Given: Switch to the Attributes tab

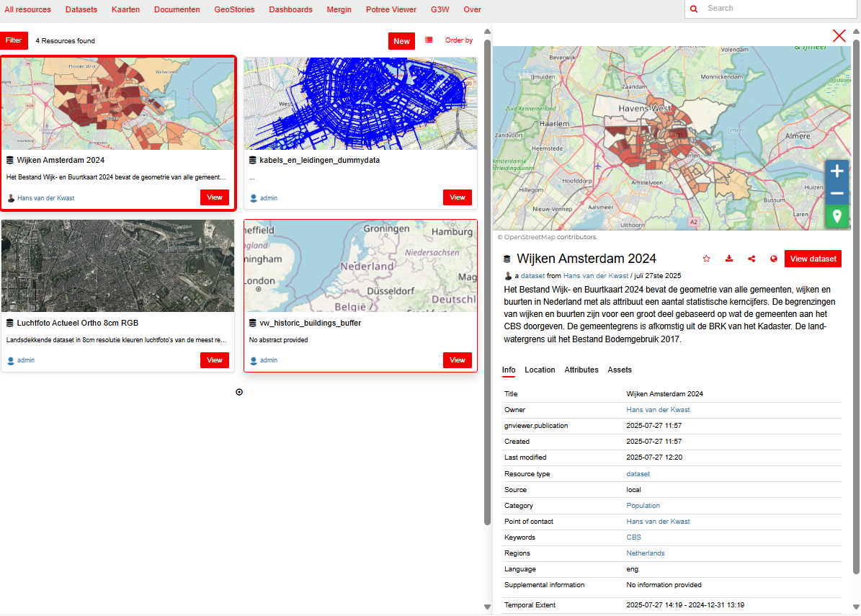Looking at the screenshot, I should (581, 370).
